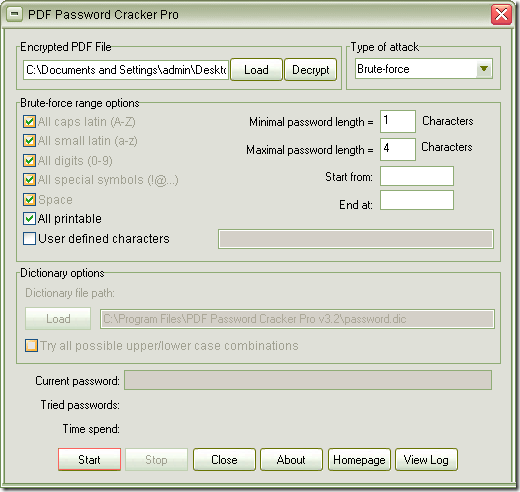
Task: Enable User defined characters checkbox
Action: [x=29, y=239]
